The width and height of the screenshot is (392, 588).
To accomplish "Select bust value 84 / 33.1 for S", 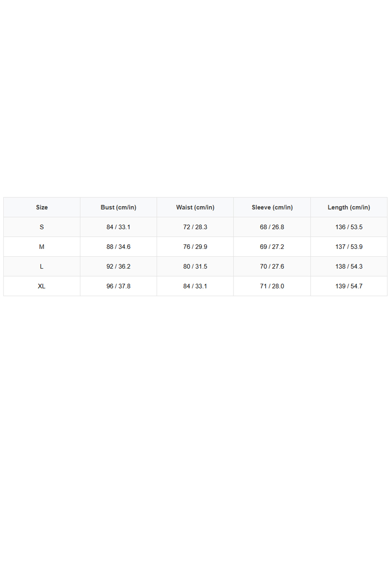I will click(119, 227).
